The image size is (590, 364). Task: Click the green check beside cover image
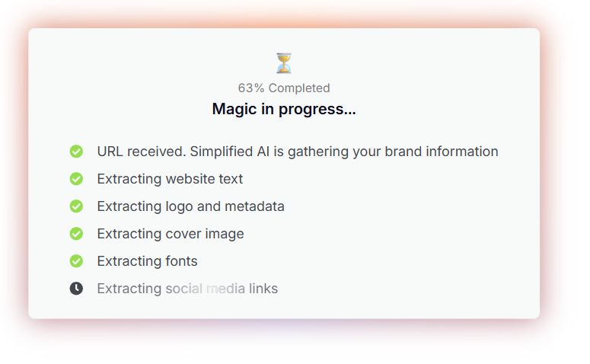pos(76,234)
